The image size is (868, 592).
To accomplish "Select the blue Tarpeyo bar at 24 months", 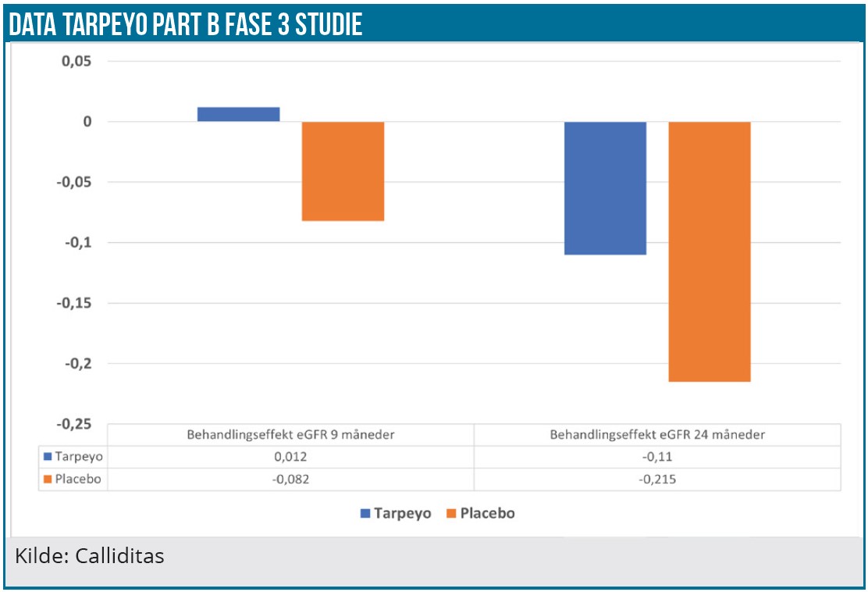I will [x=605, y=187].
